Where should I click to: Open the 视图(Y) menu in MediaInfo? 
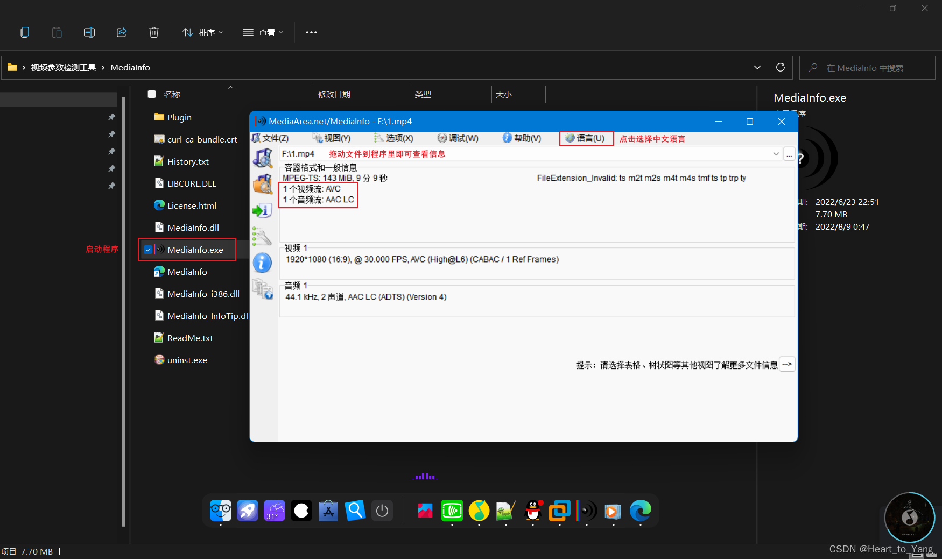pos(332,138)
